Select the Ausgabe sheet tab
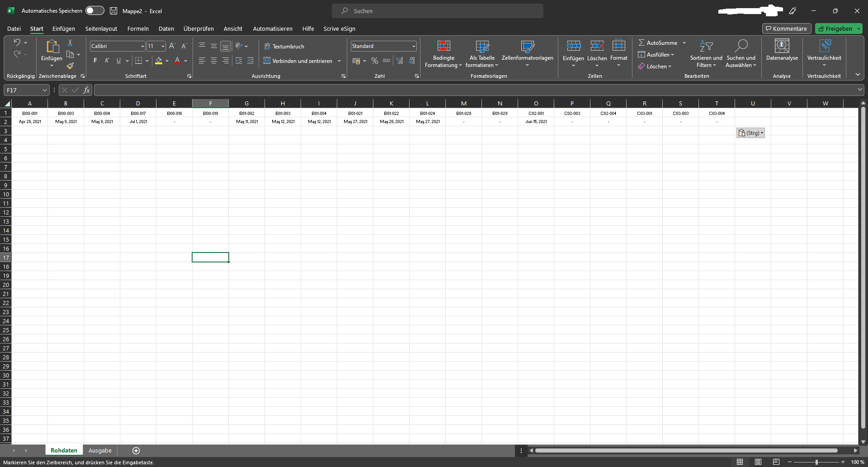Screen dimensions: 868x467 [100, 451]
